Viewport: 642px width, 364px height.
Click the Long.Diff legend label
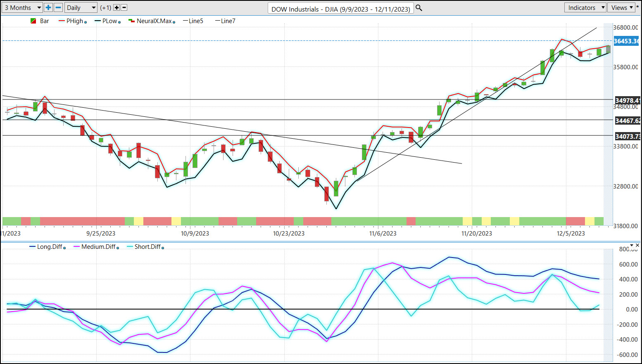click(x=50, y=247)
